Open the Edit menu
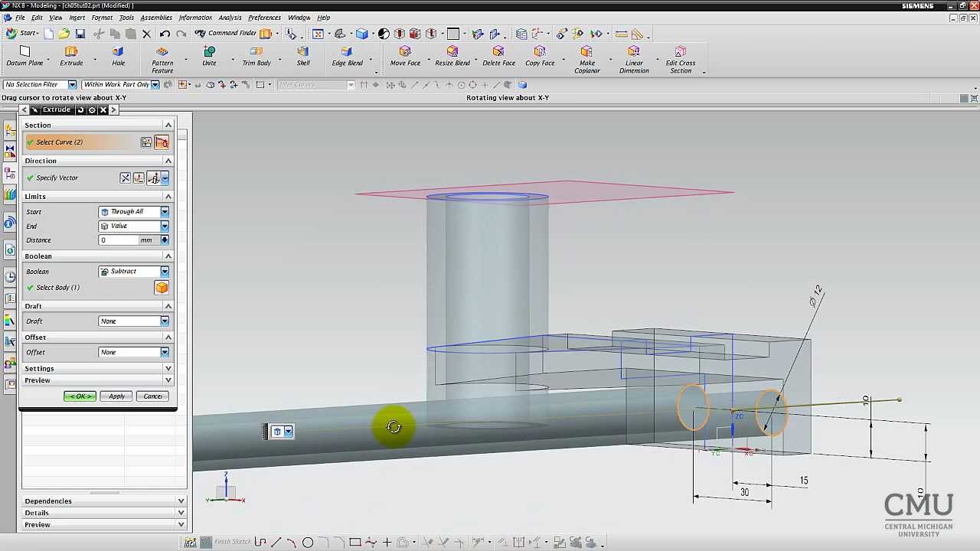 click(37, 18)
